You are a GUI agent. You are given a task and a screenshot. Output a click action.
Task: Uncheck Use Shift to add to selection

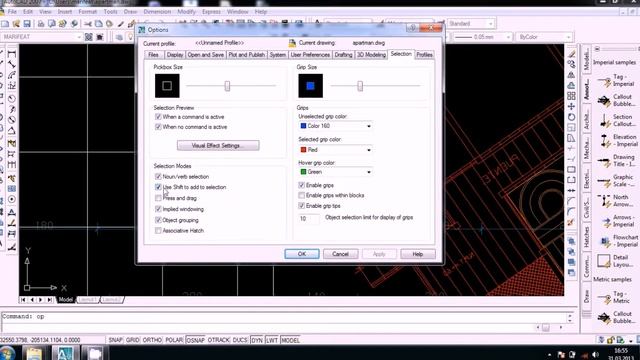[158, 187]
